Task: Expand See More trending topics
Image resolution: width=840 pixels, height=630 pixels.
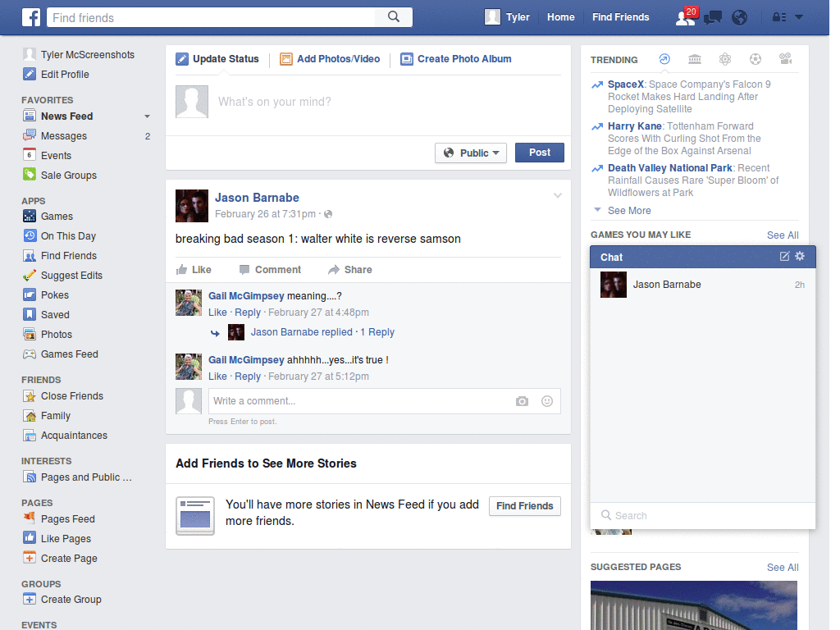Action: [x=629, y=211]
